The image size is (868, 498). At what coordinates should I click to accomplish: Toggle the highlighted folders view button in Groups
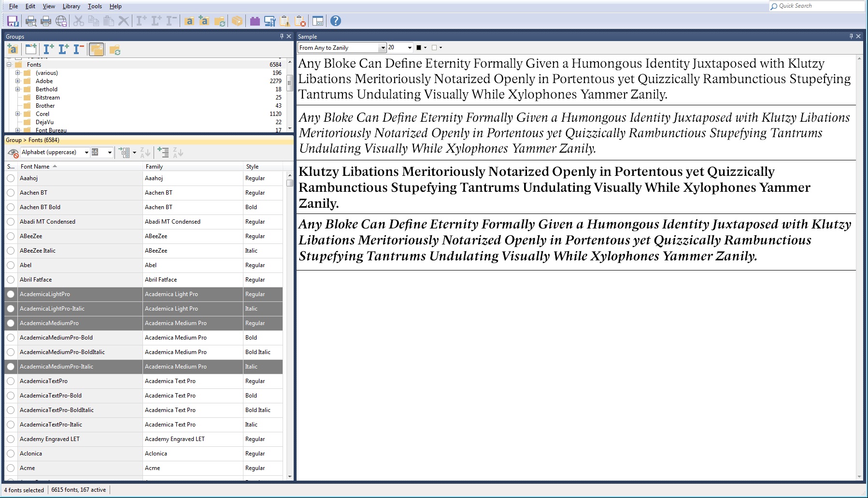coord(97,49)
